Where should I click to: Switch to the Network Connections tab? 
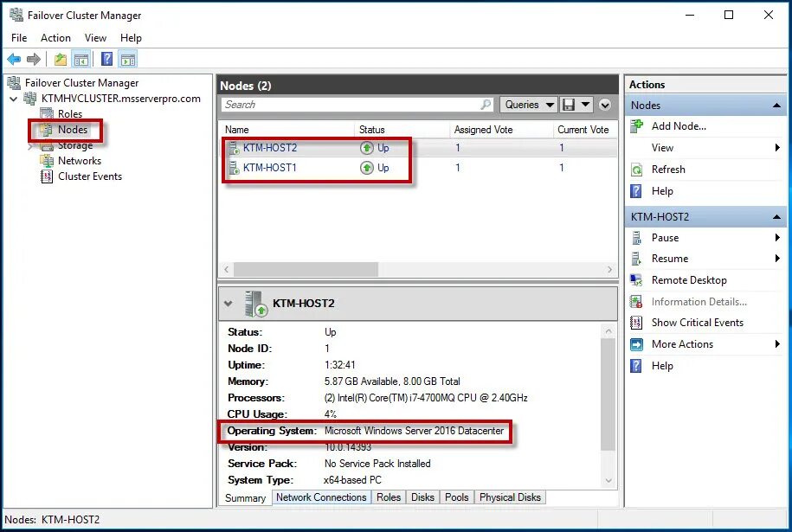pos(321,497)
